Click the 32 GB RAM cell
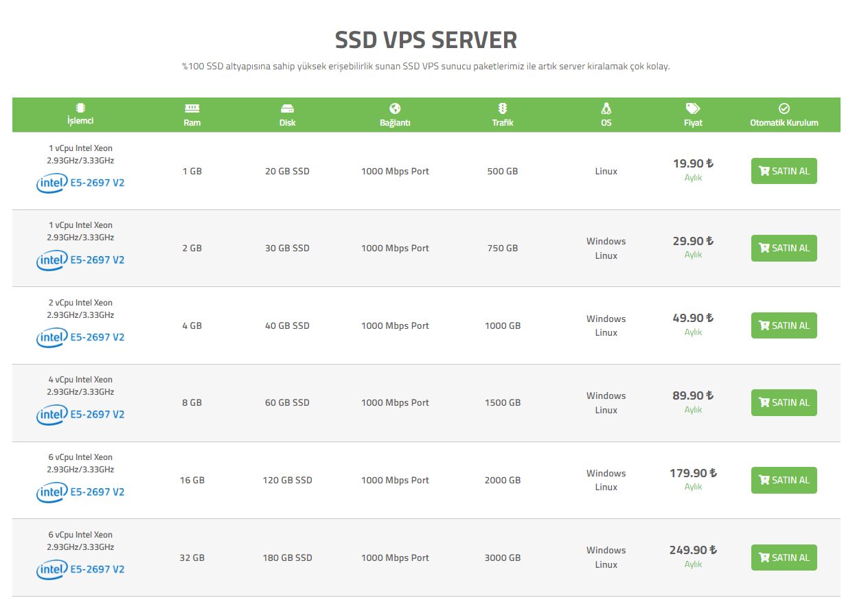Viewport: 868px width, 609px height. [192, 558]
